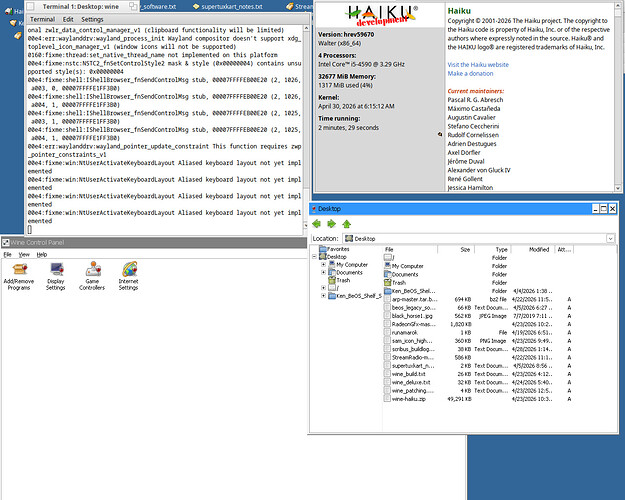Expand My Computer tree node

(x=323, y=264)
